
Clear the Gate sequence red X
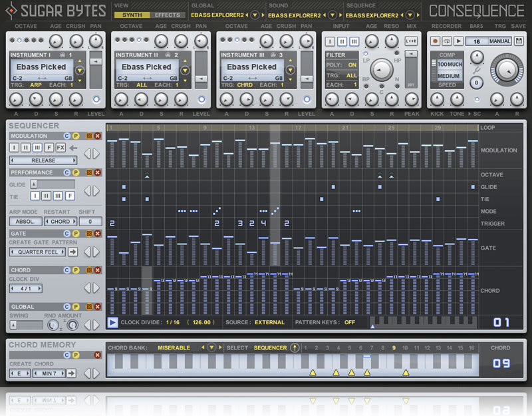tap(98, 234)
